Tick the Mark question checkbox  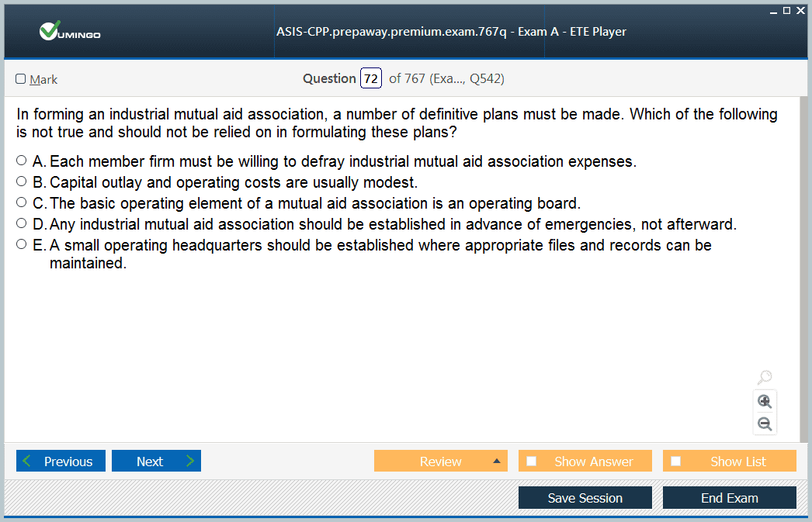[x=21, y=79]
